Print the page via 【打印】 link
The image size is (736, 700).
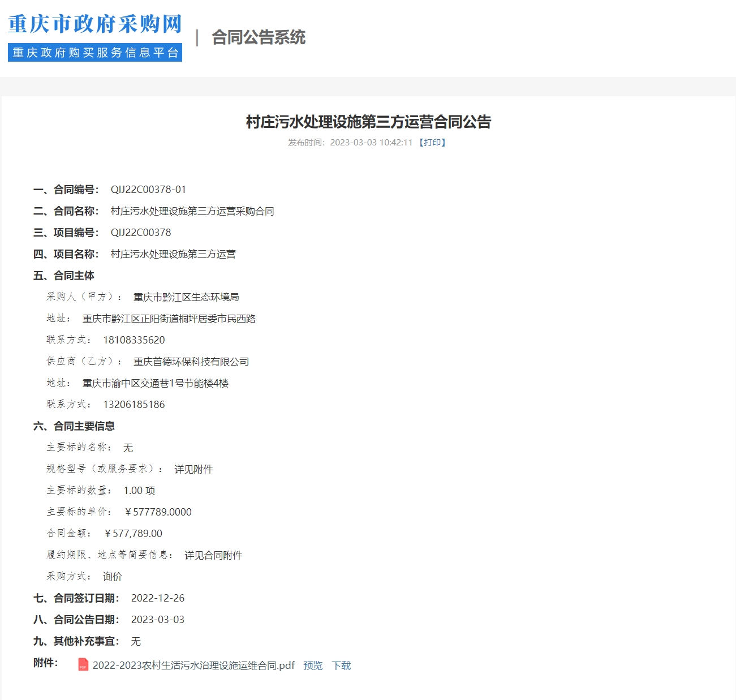tap(432, 143)
